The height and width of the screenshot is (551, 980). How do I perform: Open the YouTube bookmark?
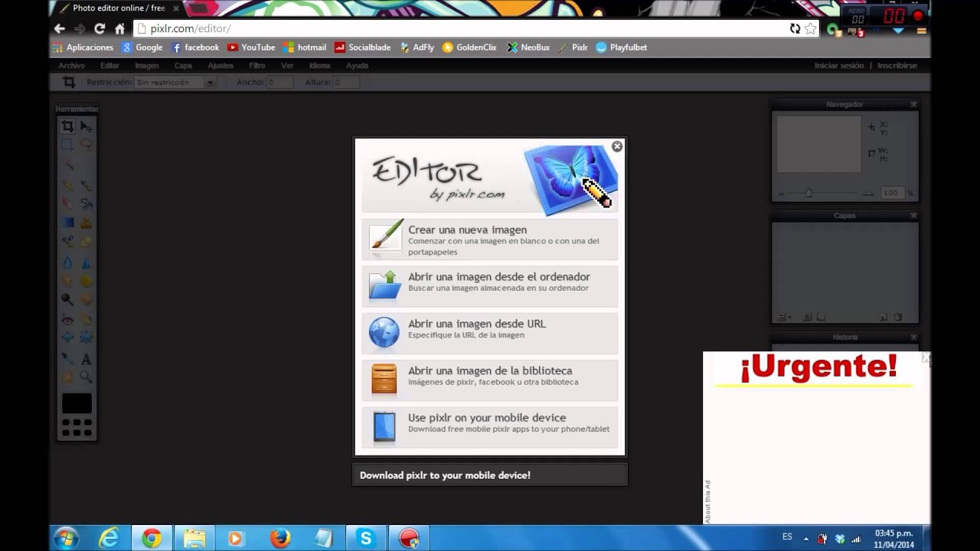(251, 47)
